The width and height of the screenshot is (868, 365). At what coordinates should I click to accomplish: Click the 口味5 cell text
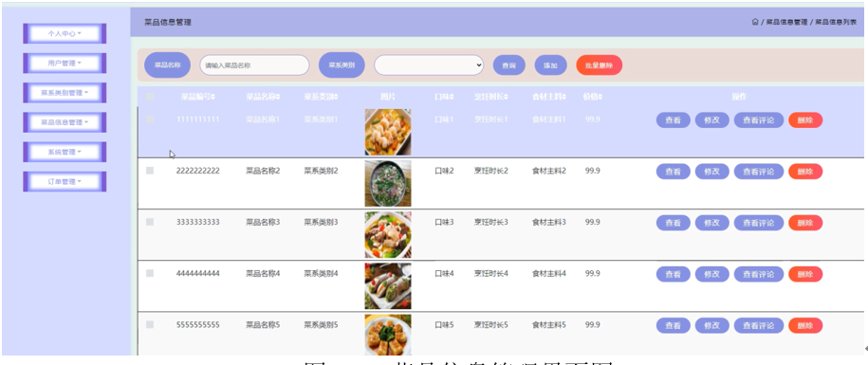click(x=445, y=324)
